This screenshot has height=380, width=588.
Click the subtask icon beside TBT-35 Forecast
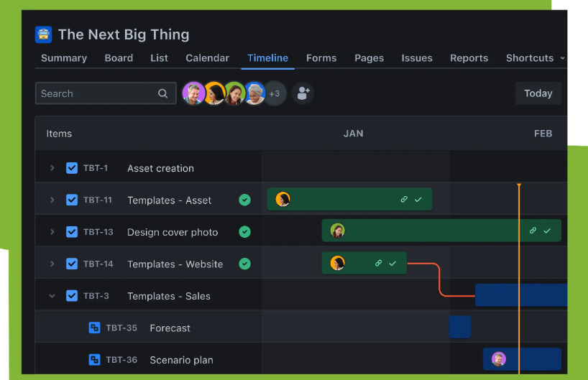[x=94, y=328]
